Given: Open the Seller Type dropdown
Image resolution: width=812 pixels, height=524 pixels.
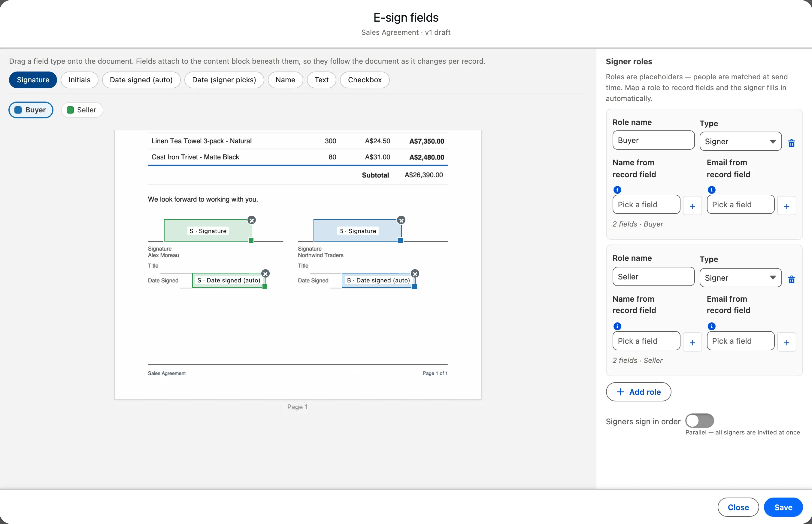Looking at the screenshot, I should click(740, 278).
